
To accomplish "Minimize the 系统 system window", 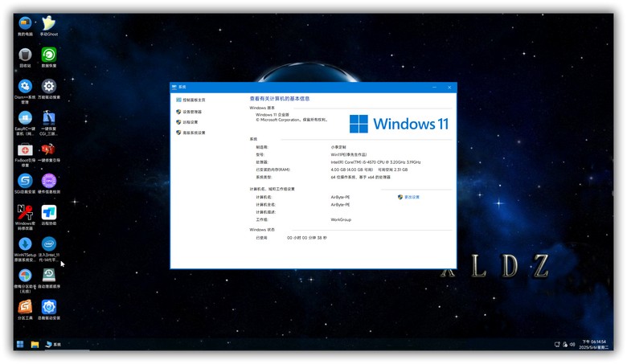I will (435, 87).
